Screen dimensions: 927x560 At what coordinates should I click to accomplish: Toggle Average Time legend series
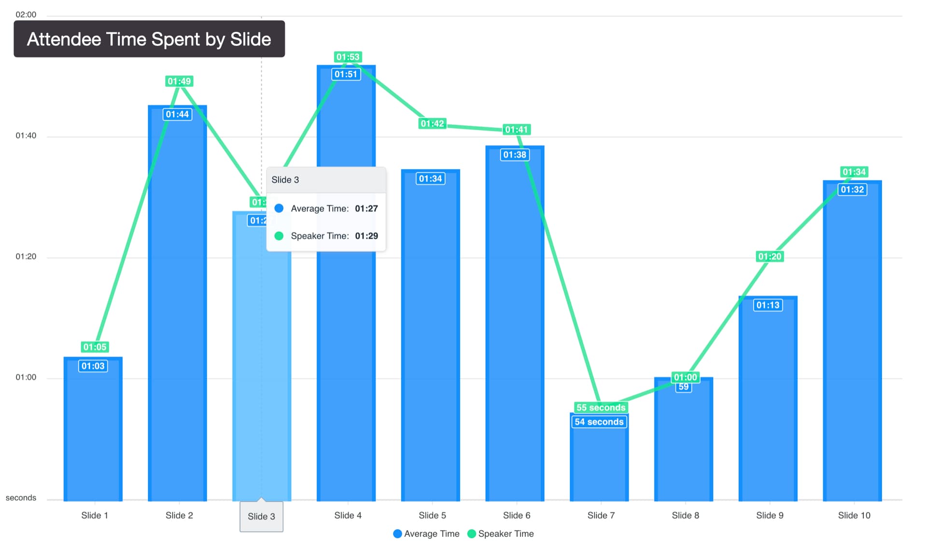(431, 533)
